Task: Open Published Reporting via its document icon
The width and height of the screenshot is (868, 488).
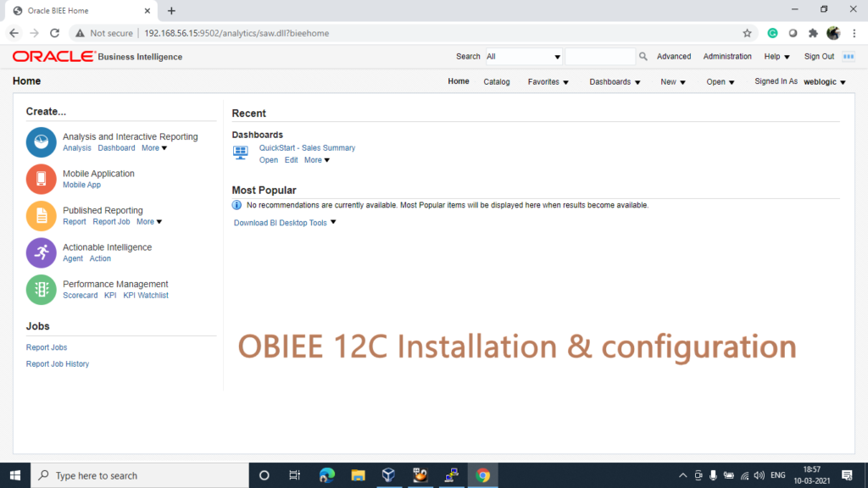Action: pyautogui.click(x=40, y=216)
